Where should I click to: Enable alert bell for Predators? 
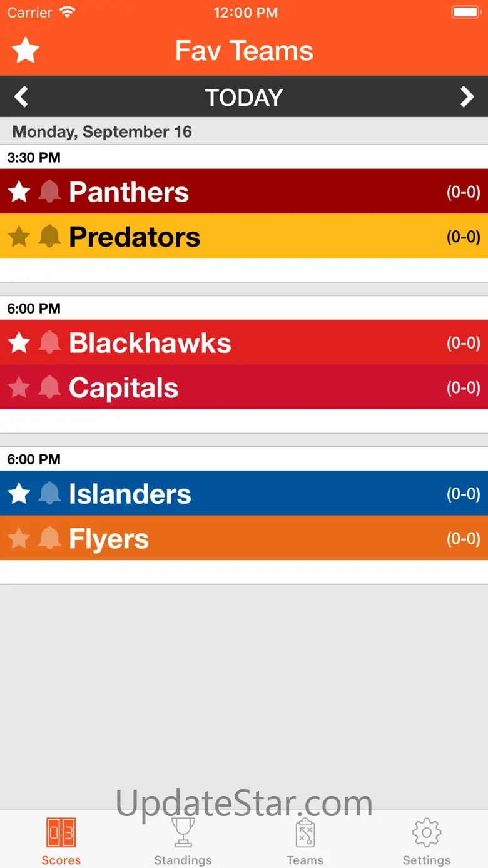click(x=49, y=237)
